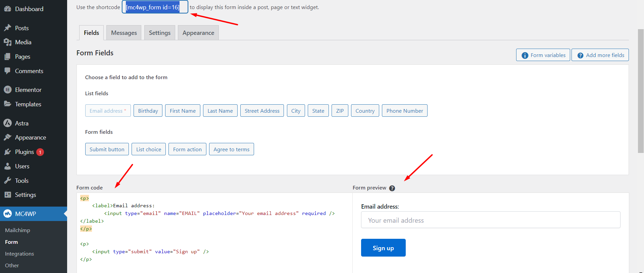Click the Sign up preview button
This screenshot has width=644, height=273.
[383, 248]
